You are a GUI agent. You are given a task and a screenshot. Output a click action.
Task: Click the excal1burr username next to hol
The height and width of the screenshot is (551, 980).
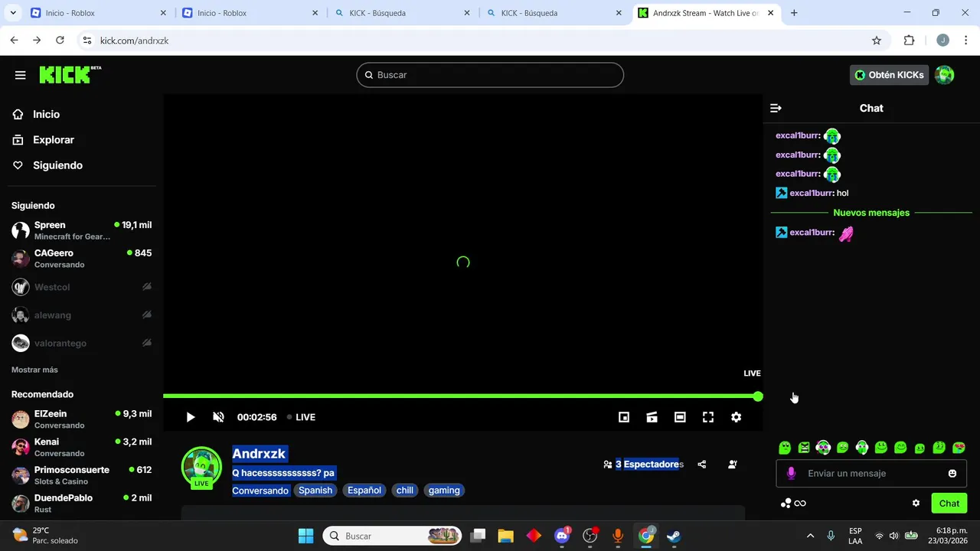point(812,194)
